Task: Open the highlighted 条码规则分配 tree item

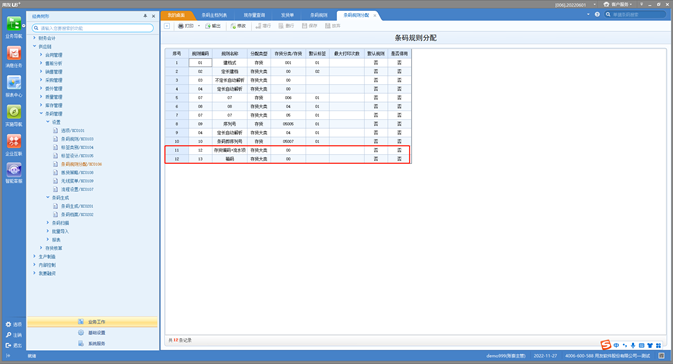Action: pos(81,164)
